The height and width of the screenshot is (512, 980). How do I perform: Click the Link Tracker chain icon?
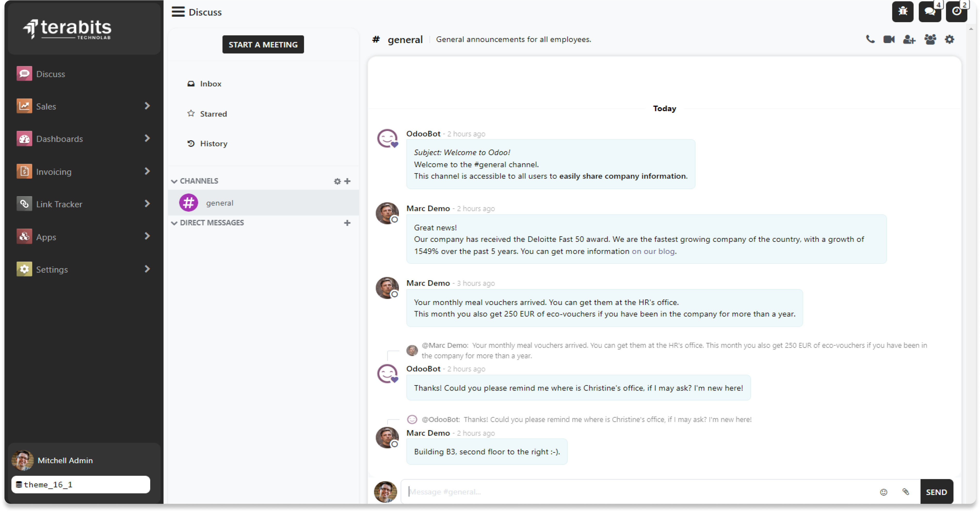(24, 204)
